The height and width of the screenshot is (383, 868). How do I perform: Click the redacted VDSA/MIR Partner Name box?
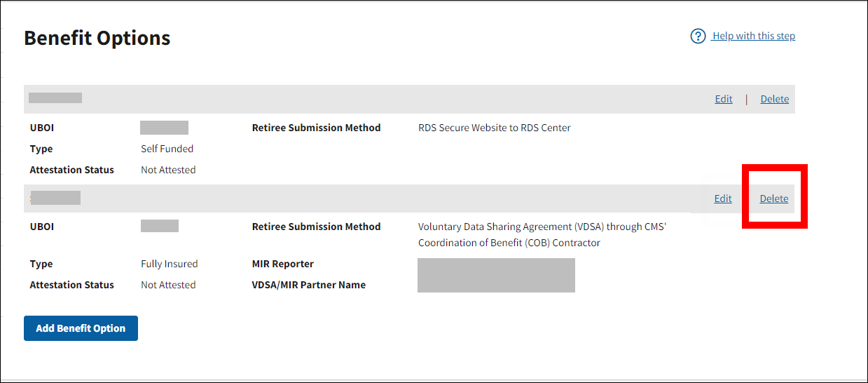coord(496,275)
